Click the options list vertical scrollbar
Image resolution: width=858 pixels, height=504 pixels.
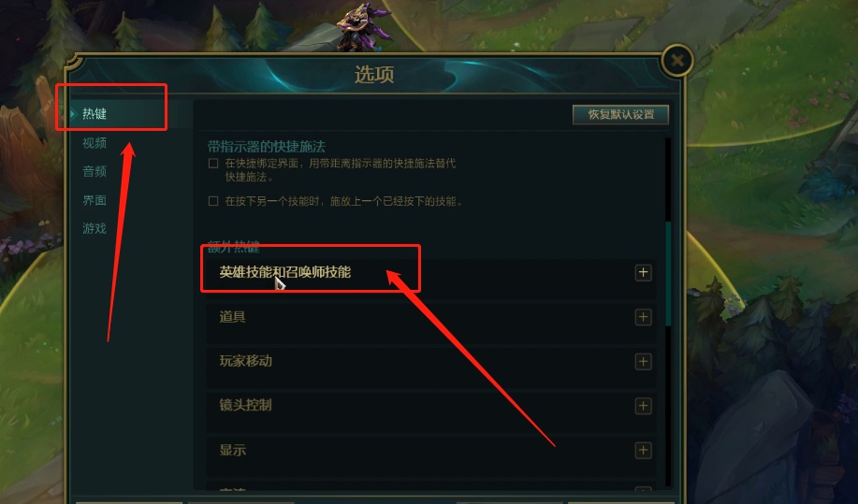668,274
